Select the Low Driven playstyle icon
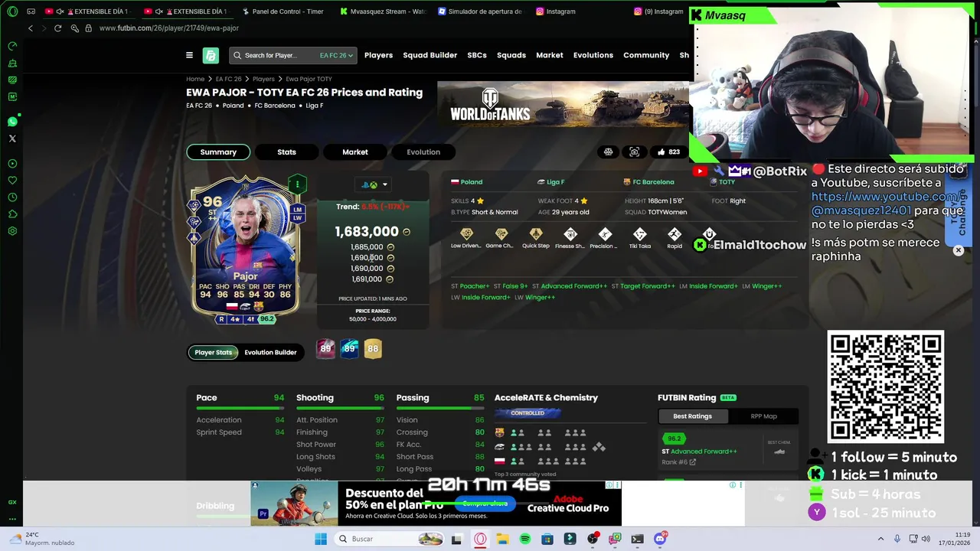The height and width of the screenshot is (551, 980). point(466,234)
